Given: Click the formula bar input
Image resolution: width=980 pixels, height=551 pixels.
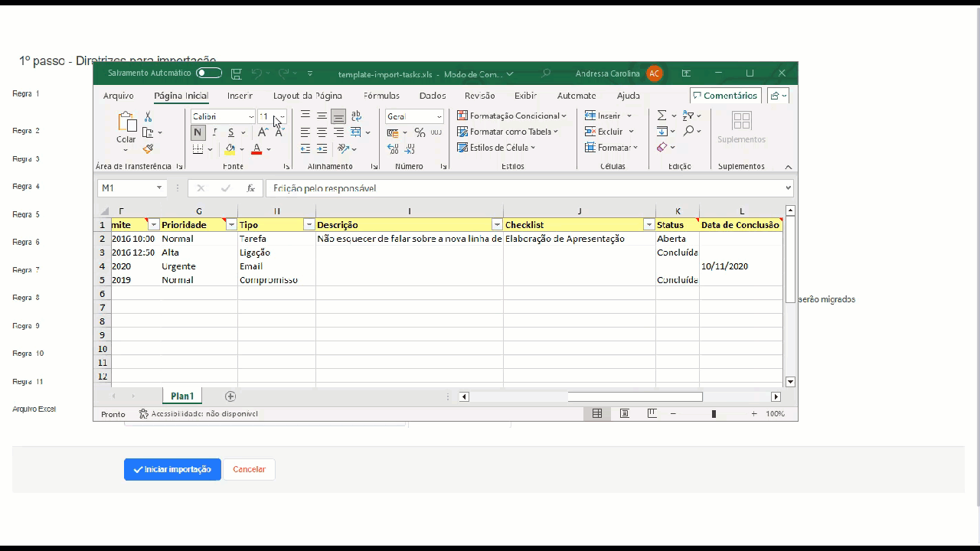Looking at the screenshot, I should (x=529, y=188).
